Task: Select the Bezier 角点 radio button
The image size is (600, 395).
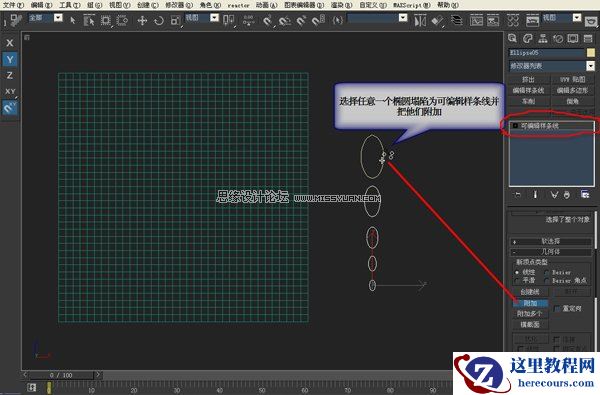Action: [x=546, y=281]
